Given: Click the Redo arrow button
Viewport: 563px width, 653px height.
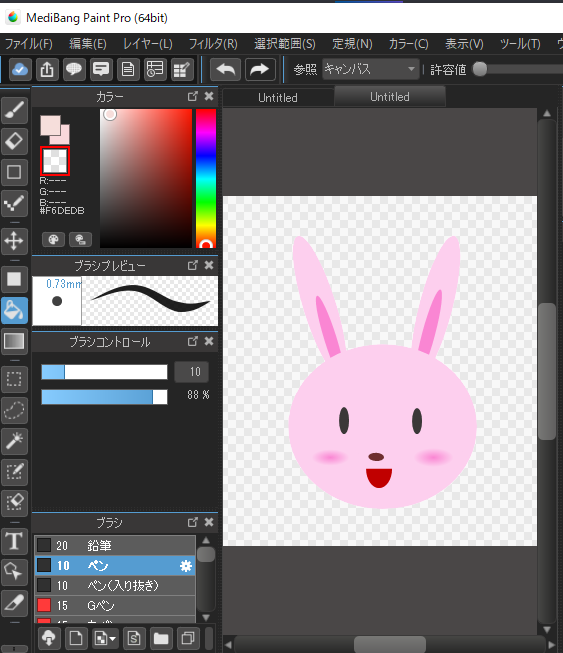Looking at the screenshot, I should [x=260, y=69].
